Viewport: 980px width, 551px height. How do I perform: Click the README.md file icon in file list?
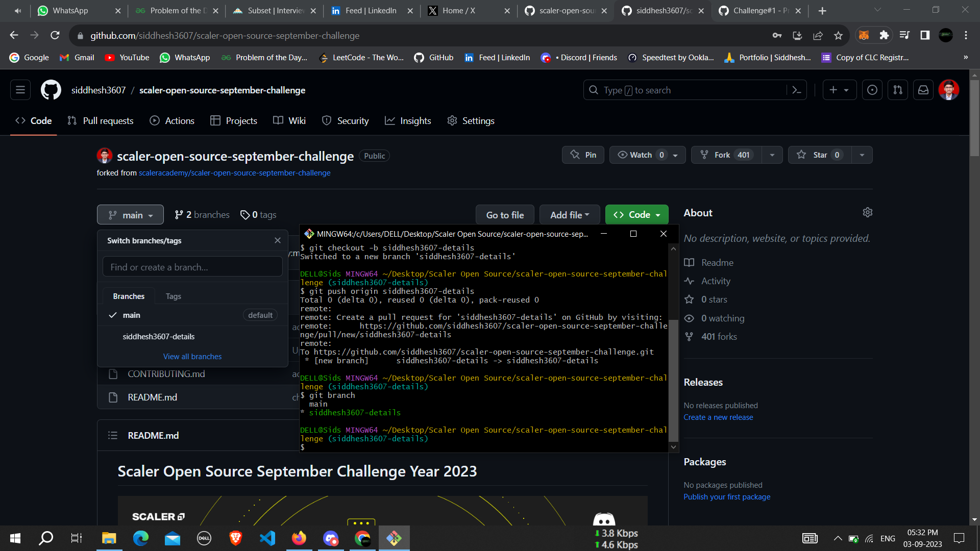tap(113, 397)
